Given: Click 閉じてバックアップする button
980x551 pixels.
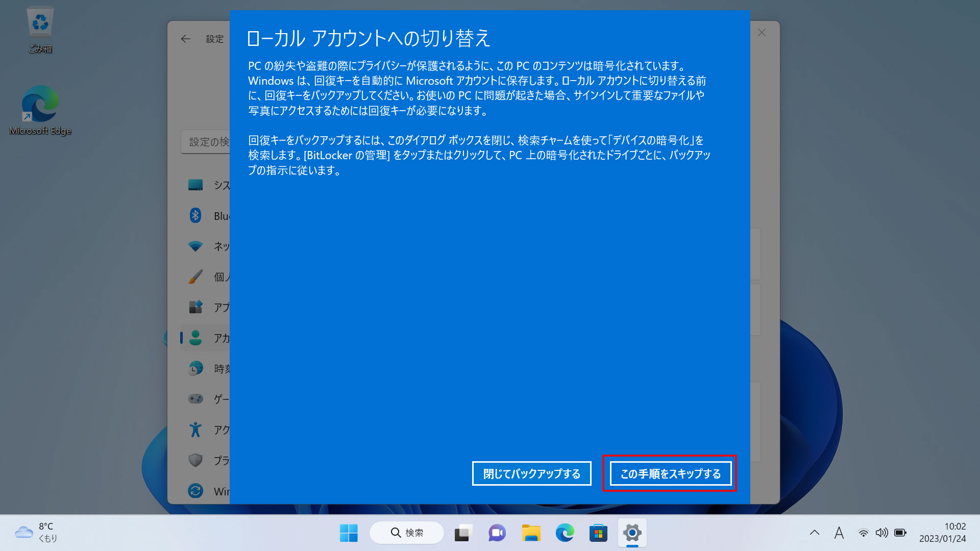Looking at the screenshot, I should pyautogui.click(x=531, y=473).
